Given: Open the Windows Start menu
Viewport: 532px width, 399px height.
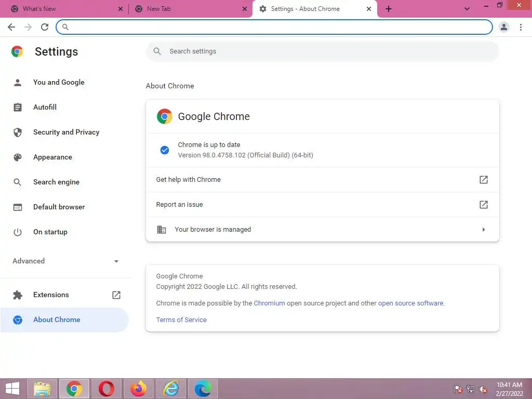Looking at the screenshot, I should (x=12, y=389).
